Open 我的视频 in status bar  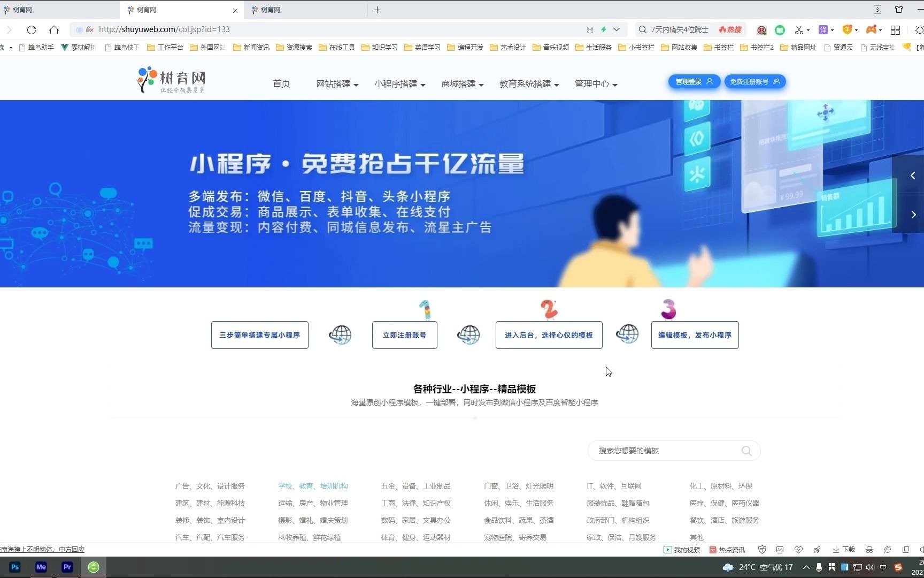coord(682,550)
